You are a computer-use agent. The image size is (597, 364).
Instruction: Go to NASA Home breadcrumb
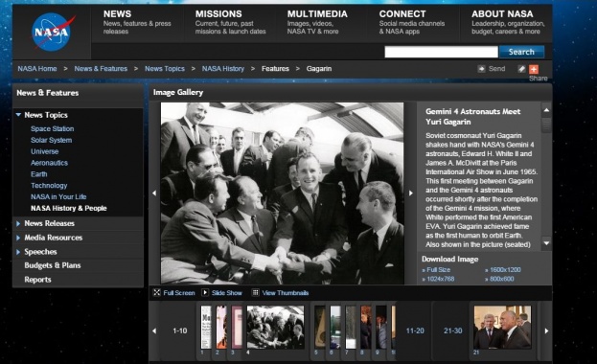pyautogui.click(x=37, y=69)
